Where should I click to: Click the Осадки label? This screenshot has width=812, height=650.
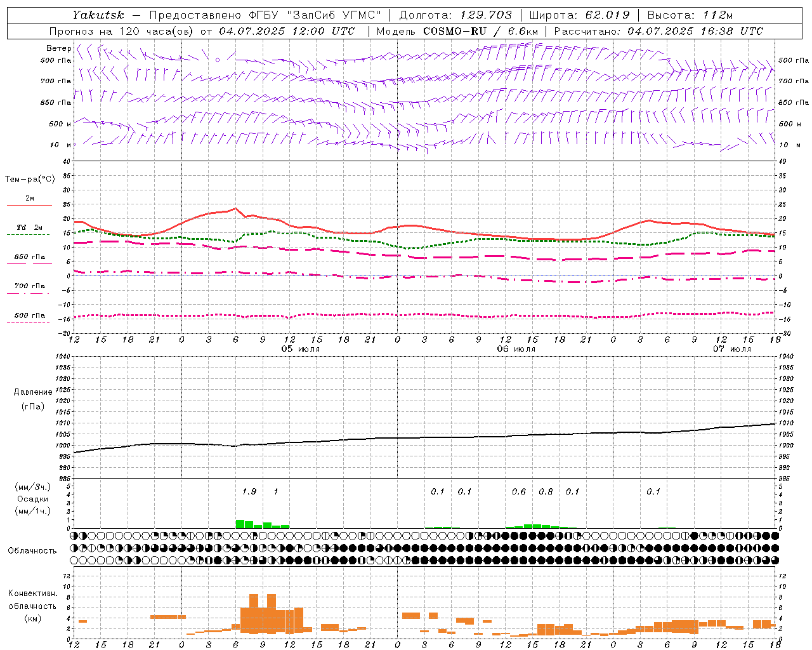tap(33, 499)
